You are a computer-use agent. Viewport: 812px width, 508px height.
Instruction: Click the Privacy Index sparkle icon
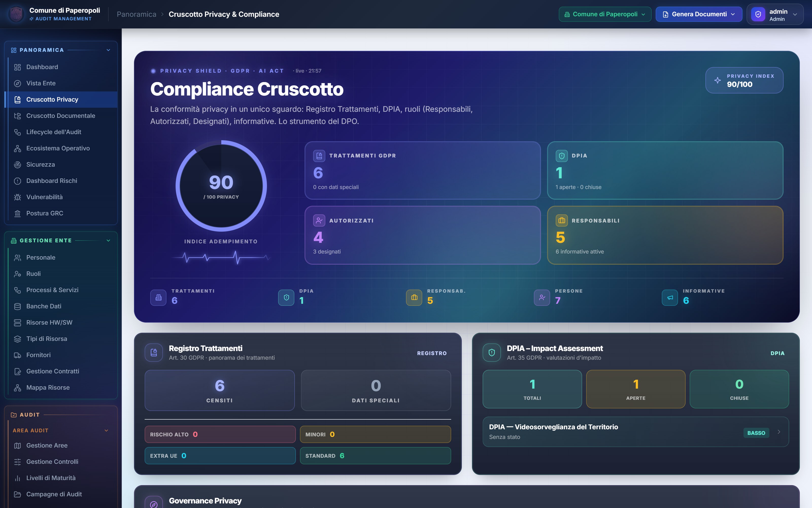717,80
